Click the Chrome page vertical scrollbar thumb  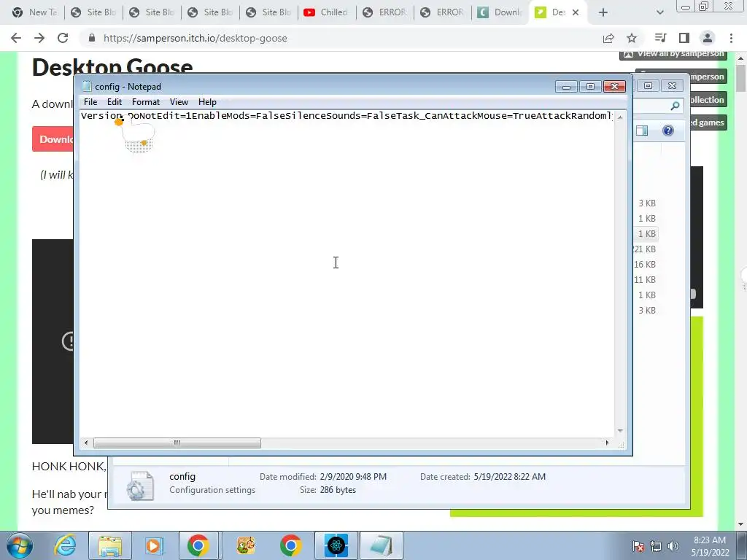[x=741, y=79]
